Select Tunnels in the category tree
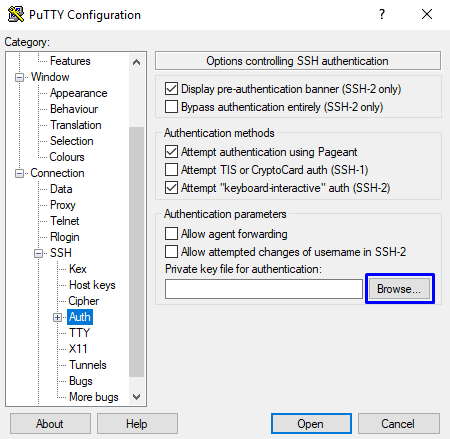Image resolution: width=450 pixels, height=439 pixels. pos(88,365)
